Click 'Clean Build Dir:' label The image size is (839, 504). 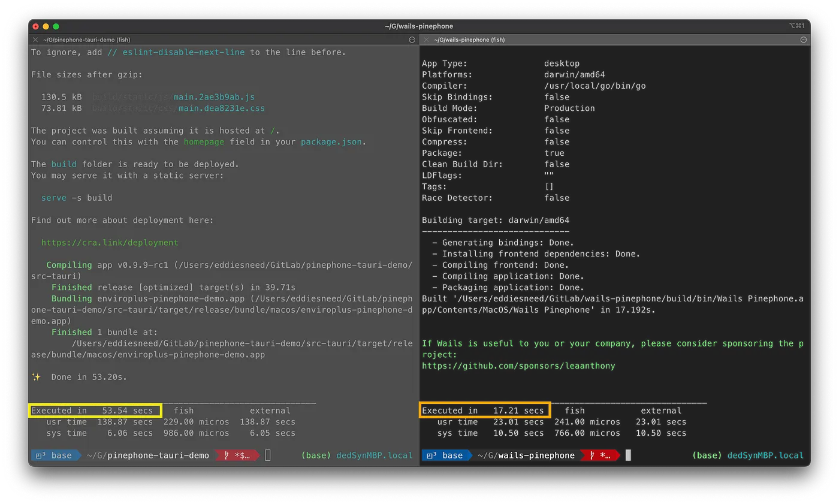463,164
